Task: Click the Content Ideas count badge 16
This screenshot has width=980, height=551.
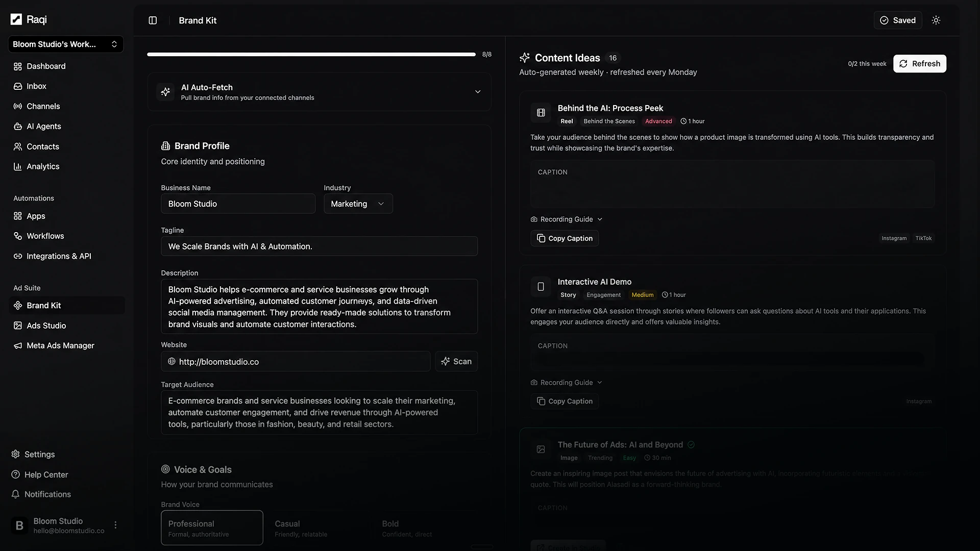Action: click(613, 58)
